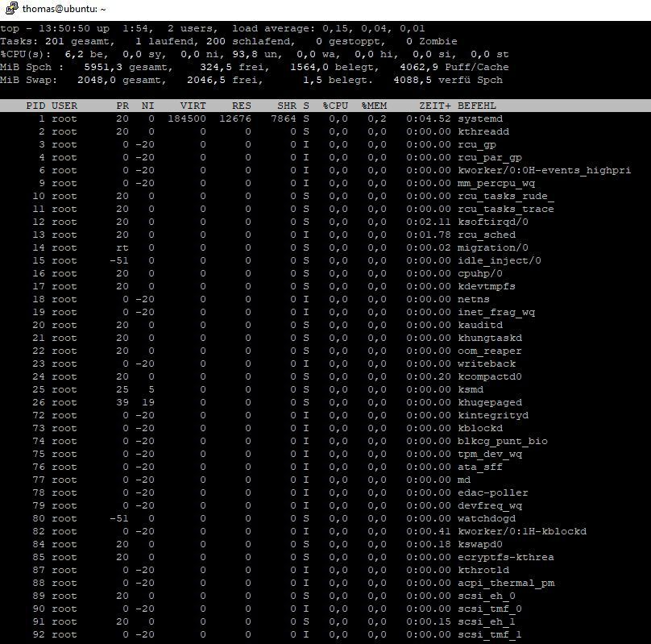The height and width of the screenshot is (644, 651).
Task: Click the PuTTY icon in the title bar
Action: pos(12,8)
